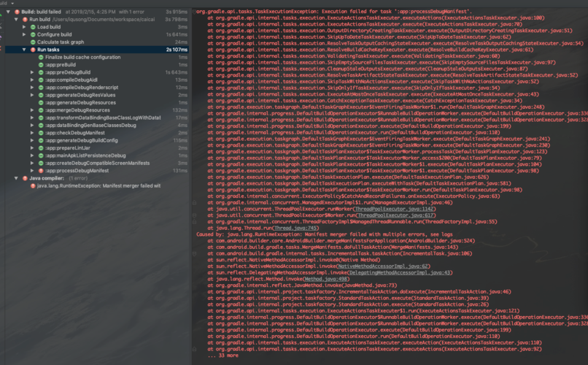Toggle fold marker beside 'IncrementalTask.taskAction' line
Viewport: 588px width, 365px height.
coord(194,253)
